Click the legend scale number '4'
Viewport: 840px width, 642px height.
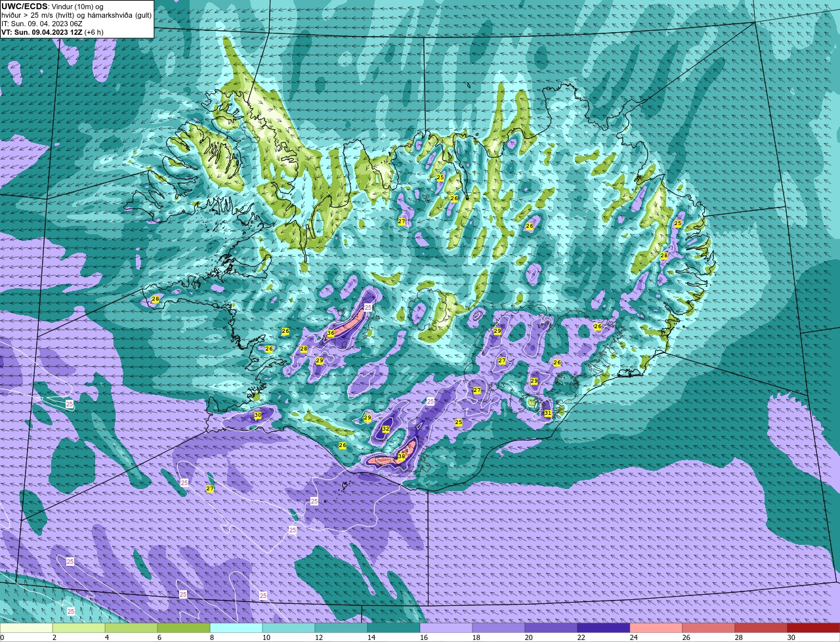tap(106, 637)
